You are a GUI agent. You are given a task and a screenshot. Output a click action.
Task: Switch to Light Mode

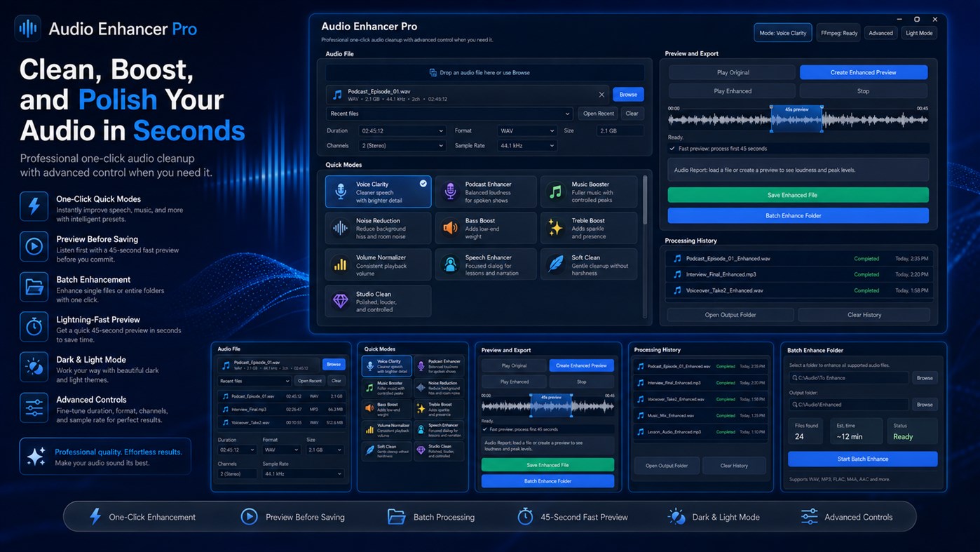[x=919, y=33]
